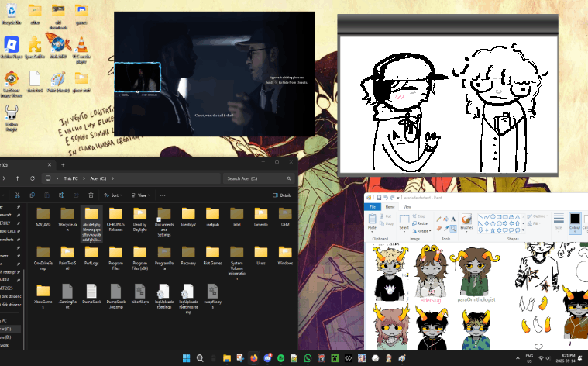Open the View dropdown in File Explorer
Screen dimensions: 588x366
tap(140, 195)
